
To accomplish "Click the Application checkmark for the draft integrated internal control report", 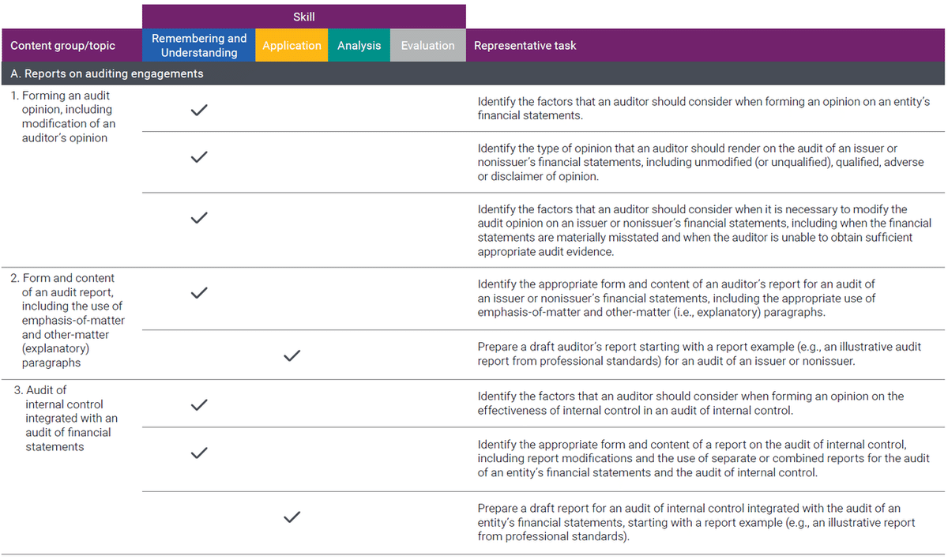I will (292, 517).
